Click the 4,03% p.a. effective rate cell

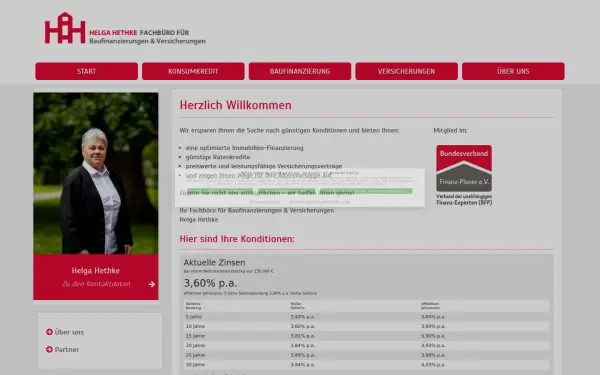433,365
